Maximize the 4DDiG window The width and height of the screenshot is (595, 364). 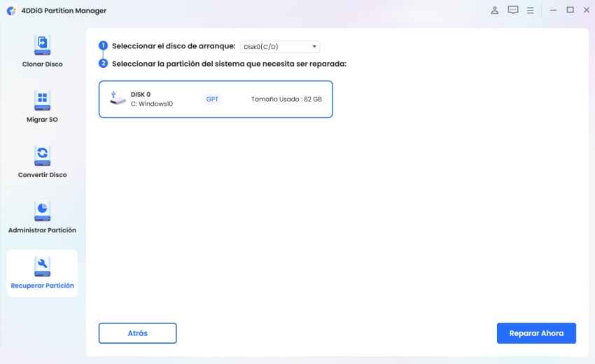tap(570, 10)
